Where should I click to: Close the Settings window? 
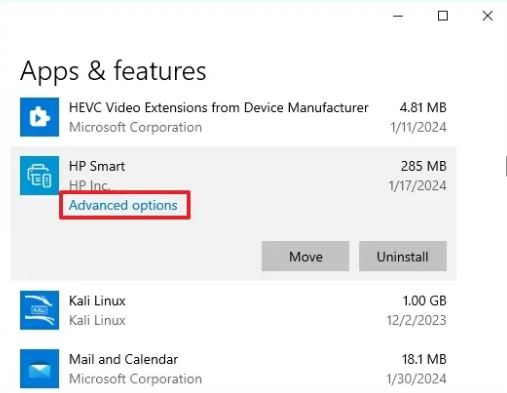[x=488, y=16]
